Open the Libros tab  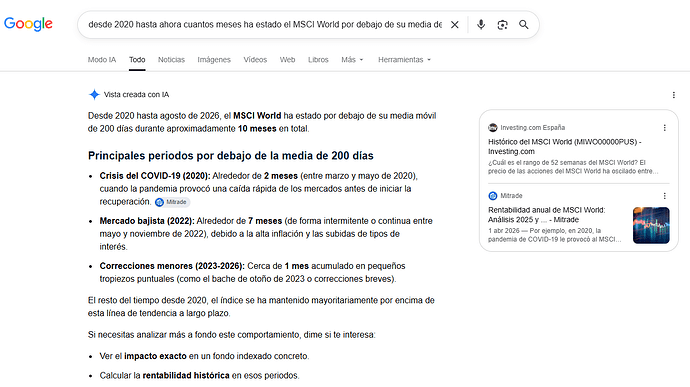pyautogui.click(x=318, y=59)
